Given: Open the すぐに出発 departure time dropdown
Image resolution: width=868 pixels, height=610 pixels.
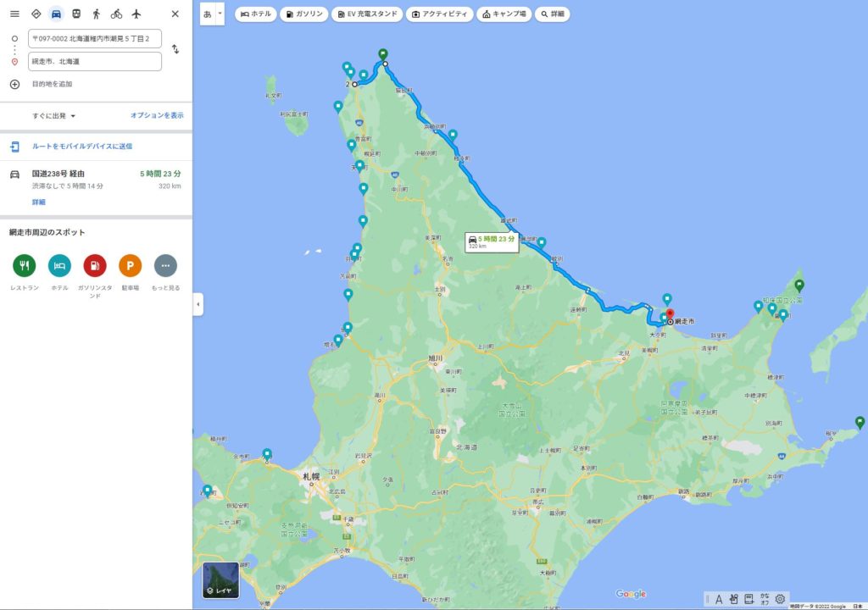Looking at the screenshot, I should [x=54, y=115].
